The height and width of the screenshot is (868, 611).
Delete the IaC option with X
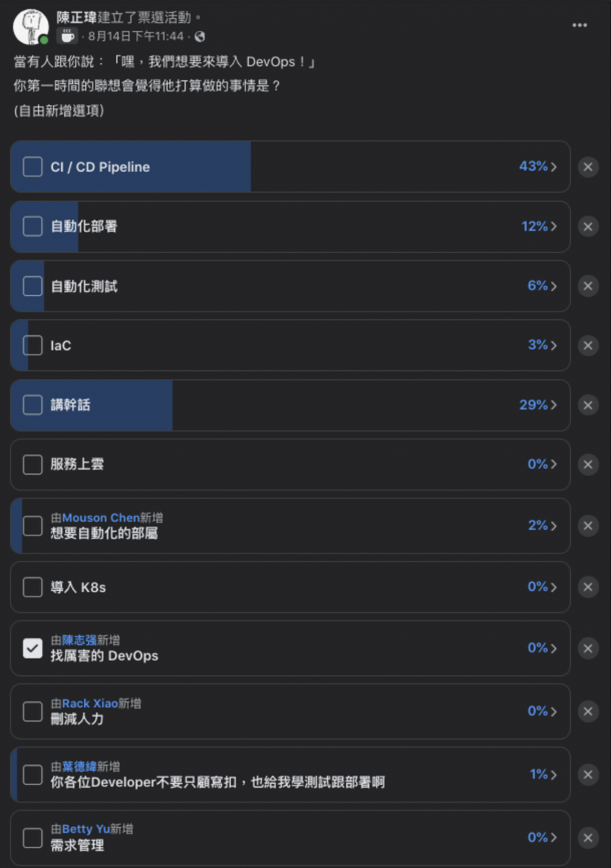pos(588,345)
